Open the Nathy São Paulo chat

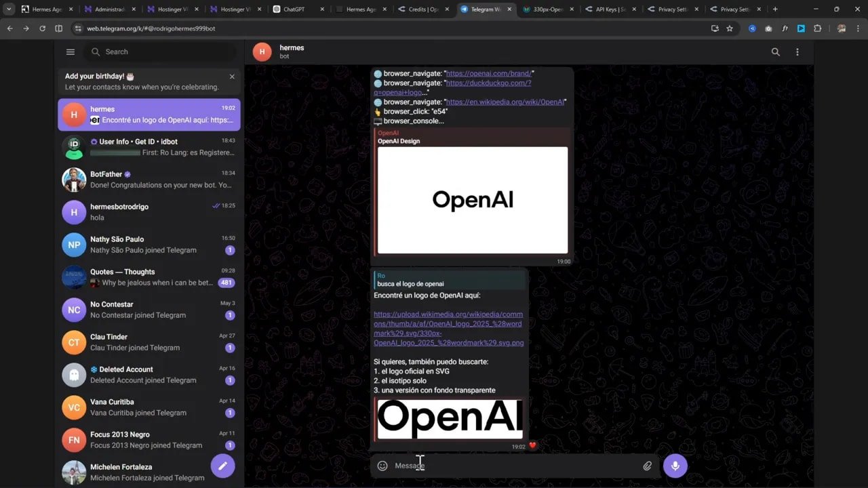[149, 245]
